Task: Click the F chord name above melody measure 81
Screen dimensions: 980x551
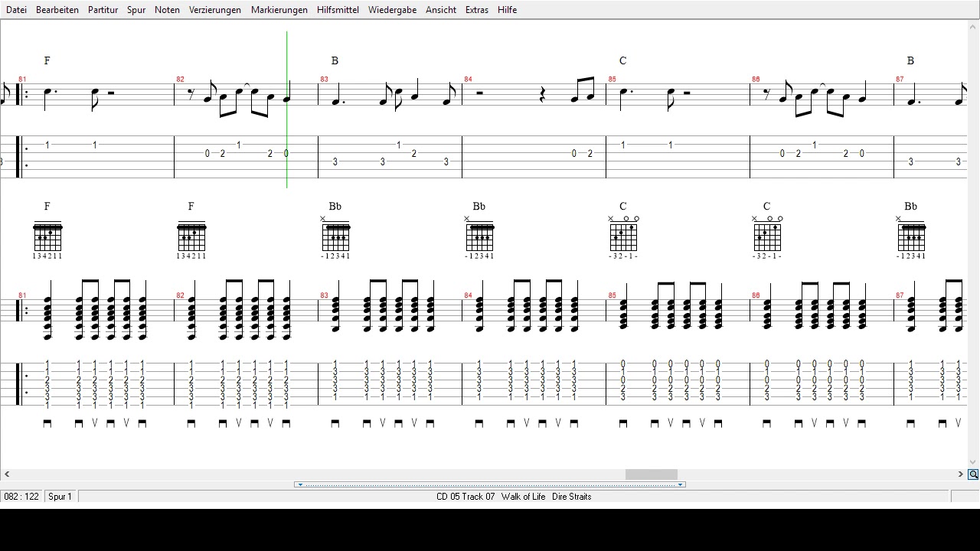Action: point(47,60)
